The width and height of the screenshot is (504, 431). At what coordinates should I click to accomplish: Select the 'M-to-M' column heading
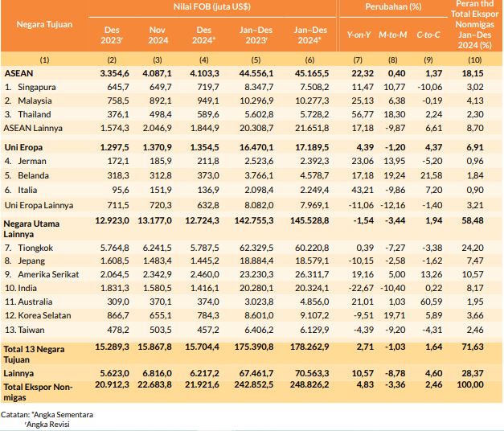click(393, 36)
